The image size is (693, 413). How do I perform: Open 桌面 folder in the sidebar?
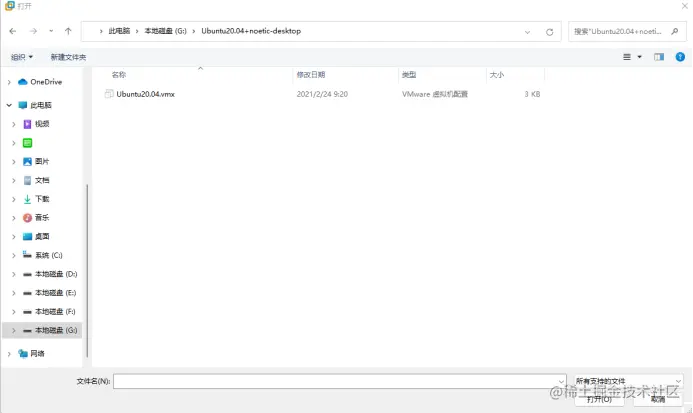tap(42, 237)
